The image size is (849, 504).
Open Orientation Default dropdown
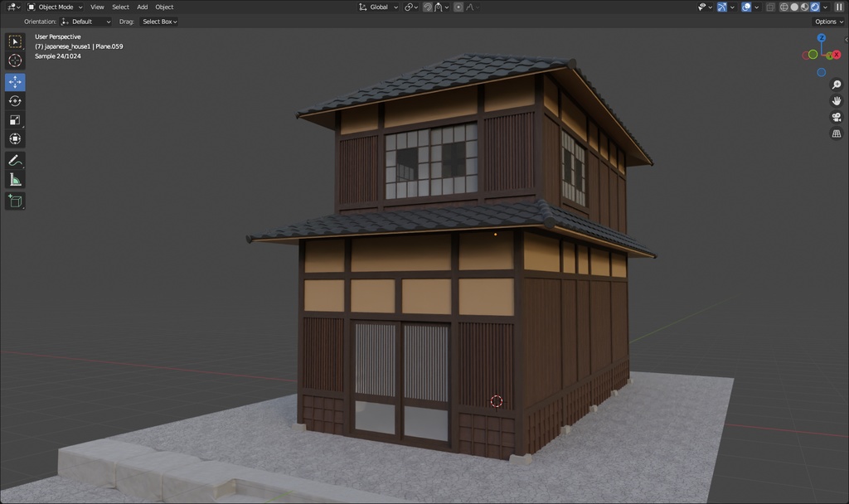pyautogui.click(x=86, y=22)
